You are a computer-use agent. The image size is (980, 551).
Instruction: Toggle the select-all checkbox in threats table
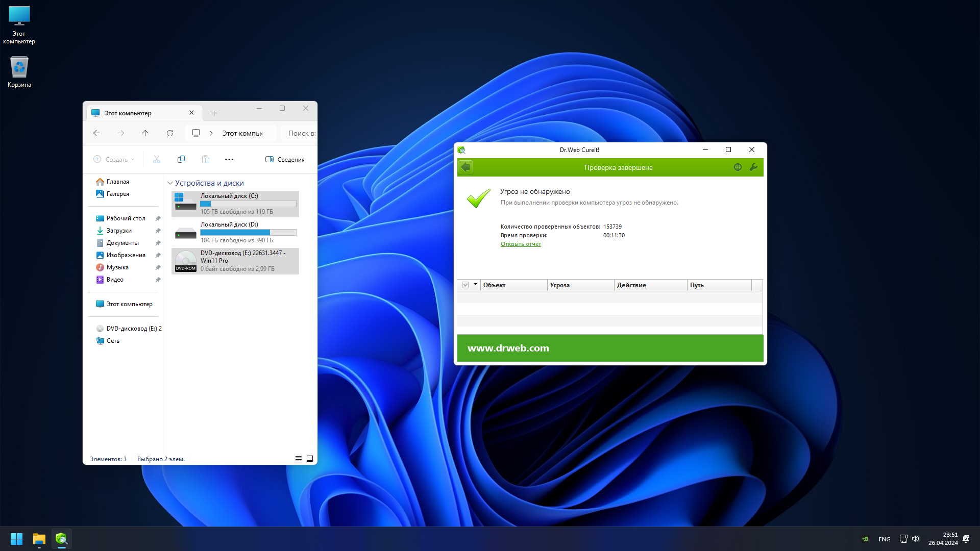[x=465, y=285]
